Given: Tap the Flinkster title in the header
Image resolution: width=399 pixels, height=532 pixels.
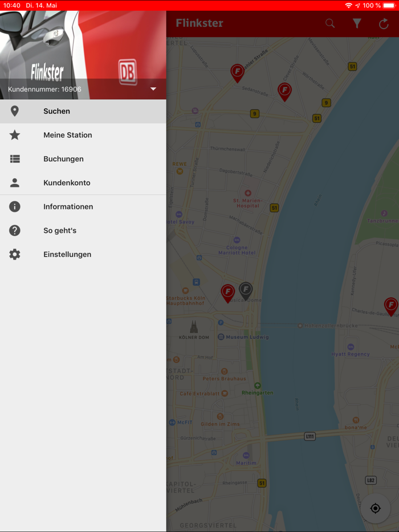Looking at the screenshot, I should coord(199,23).
